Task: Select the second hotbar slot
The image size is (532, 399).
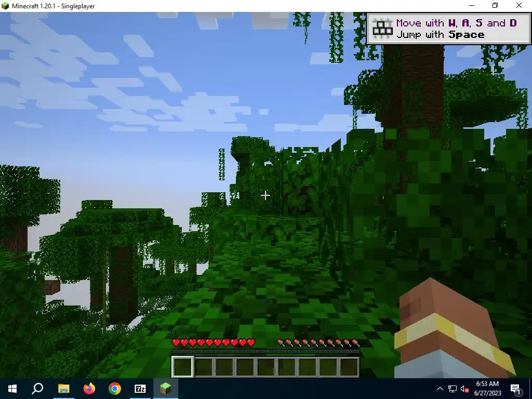Action: click(x=204, y=366)
